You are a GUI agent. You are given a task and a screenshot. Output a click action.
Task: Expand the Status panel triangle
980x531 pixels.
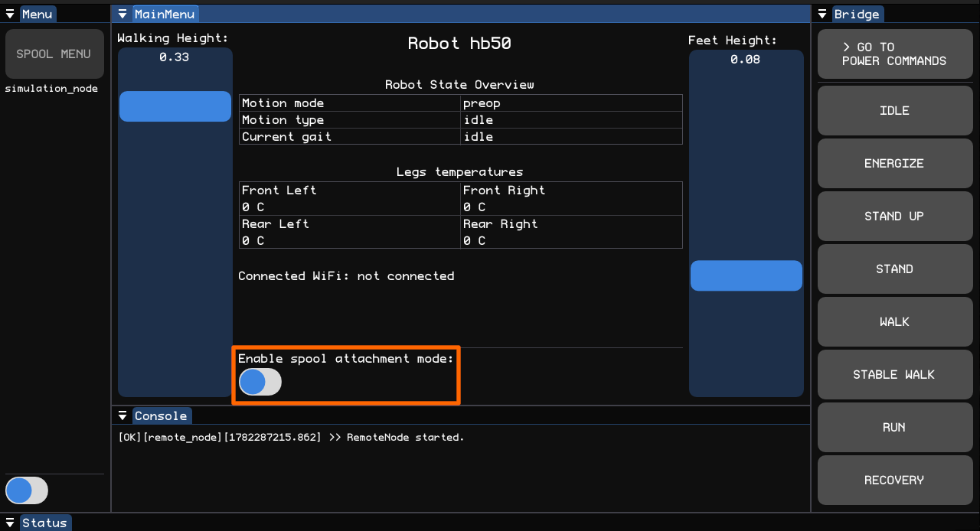[x=10, y=523]
